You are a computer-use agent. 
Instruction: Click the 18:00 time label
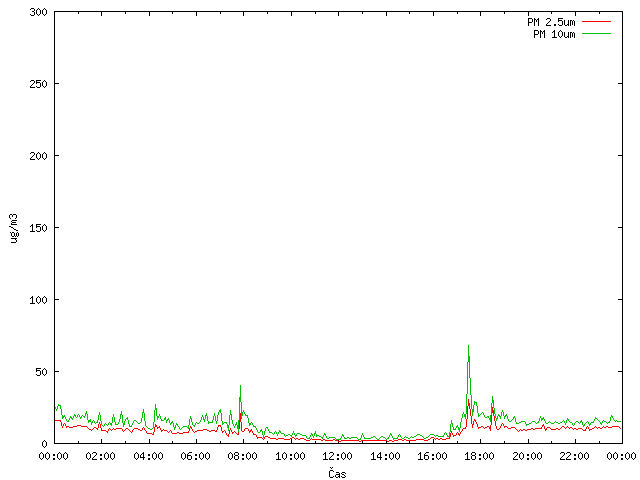(480, 456)
